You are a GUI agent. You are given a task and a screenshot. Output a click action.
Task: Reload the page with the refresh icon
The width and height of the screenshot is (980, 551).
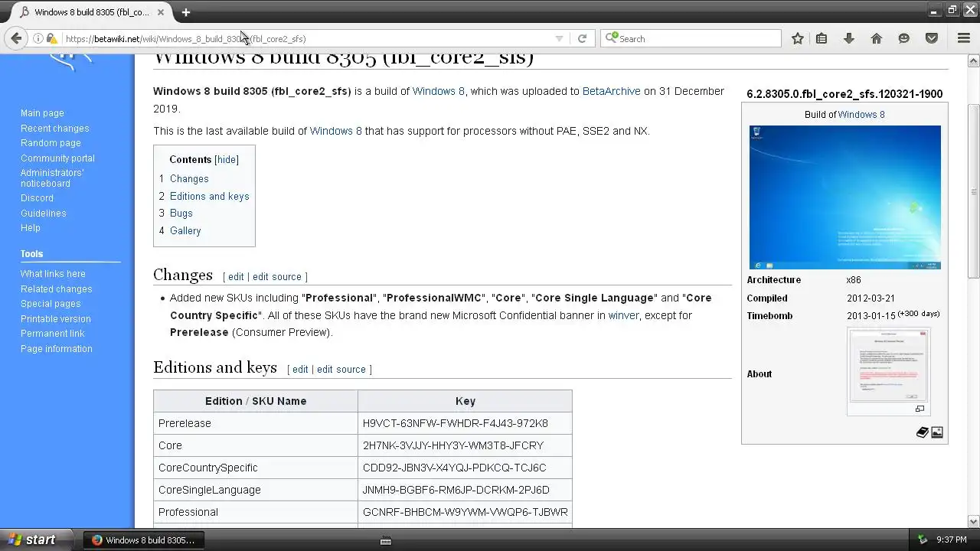[582, 38]
